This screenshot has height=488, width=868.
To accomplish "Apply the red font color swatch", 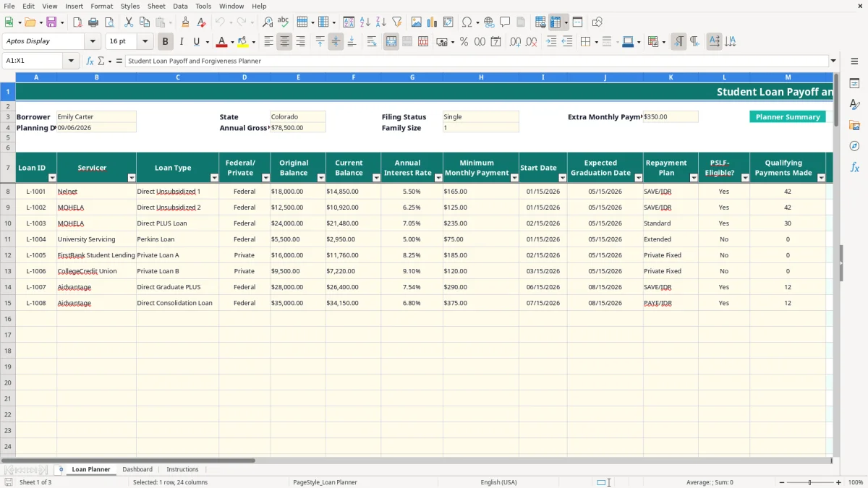I will point(221,42).
